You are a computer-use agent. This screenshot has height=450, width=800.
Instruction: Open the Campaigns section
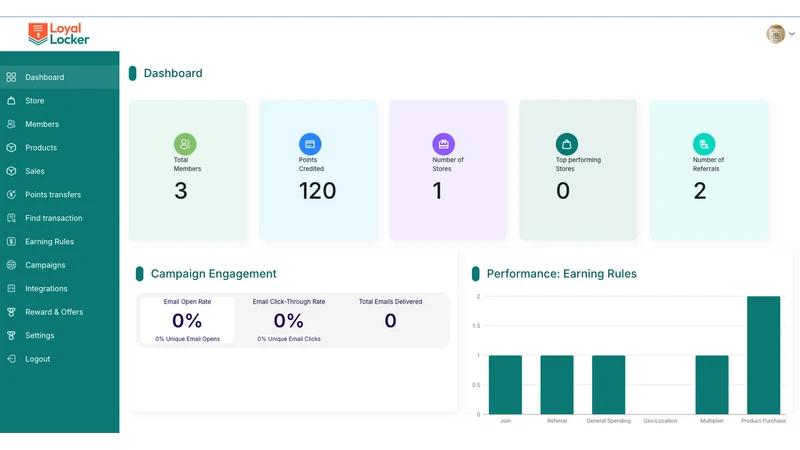[x=60, y=265]
